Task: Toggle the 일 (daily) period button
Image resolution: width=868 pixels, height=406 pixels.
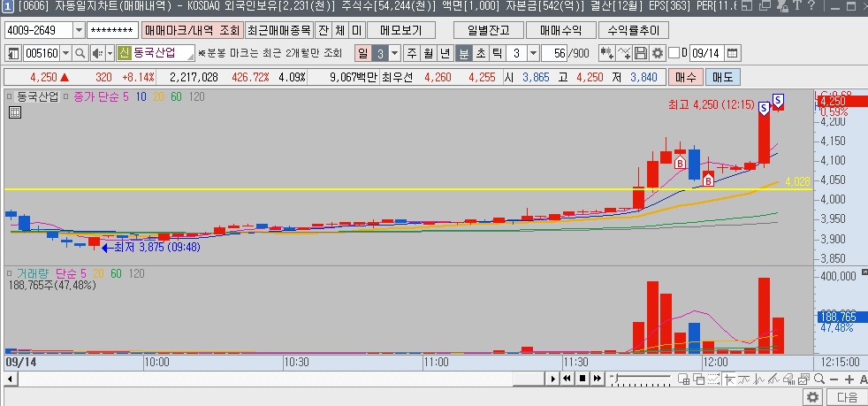Action: click(362, 53)
